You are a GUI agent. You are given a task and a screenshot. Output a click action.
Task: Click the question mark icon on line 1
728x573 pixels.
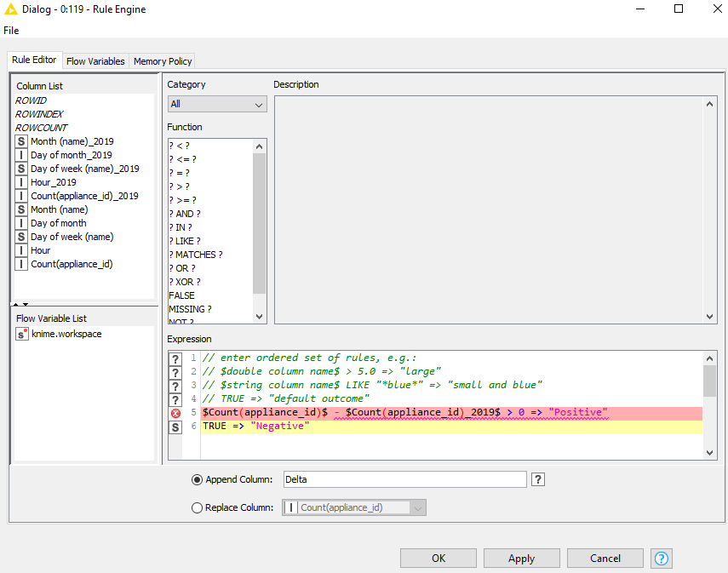pos(175,358)
